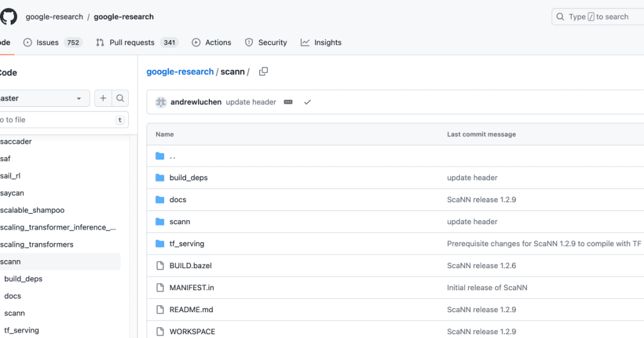
Task: Open saycan folder in file tree
Action: point(12,194)
